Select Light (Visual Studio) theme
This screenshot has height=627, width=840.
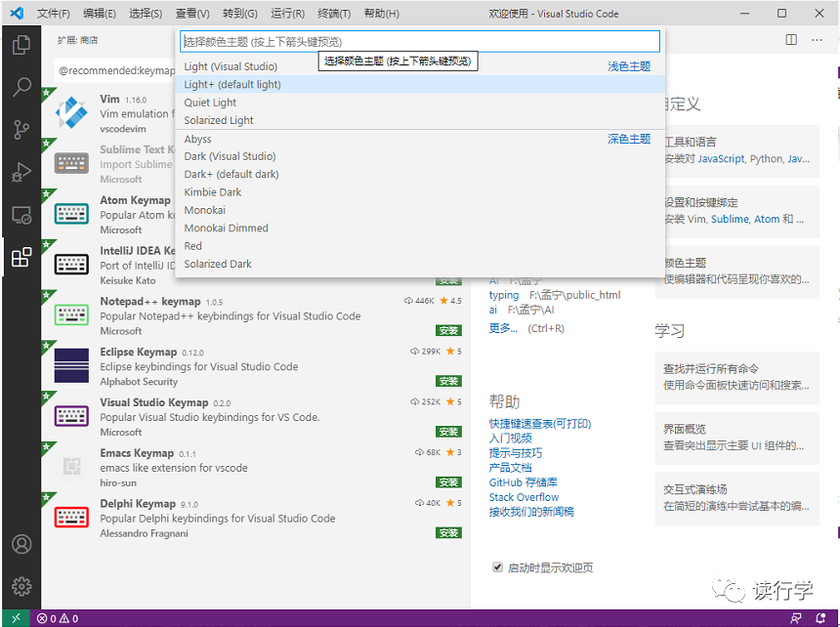[x=420, y=66]
